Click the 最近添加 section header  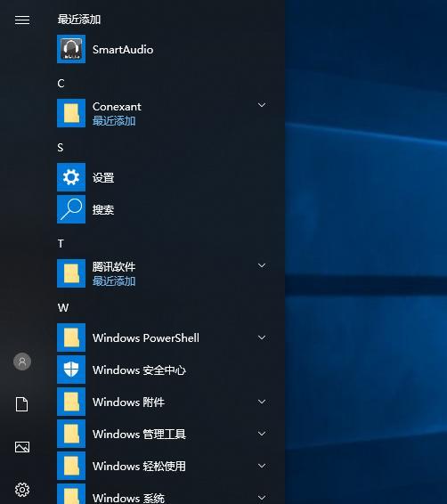[79, 20]
